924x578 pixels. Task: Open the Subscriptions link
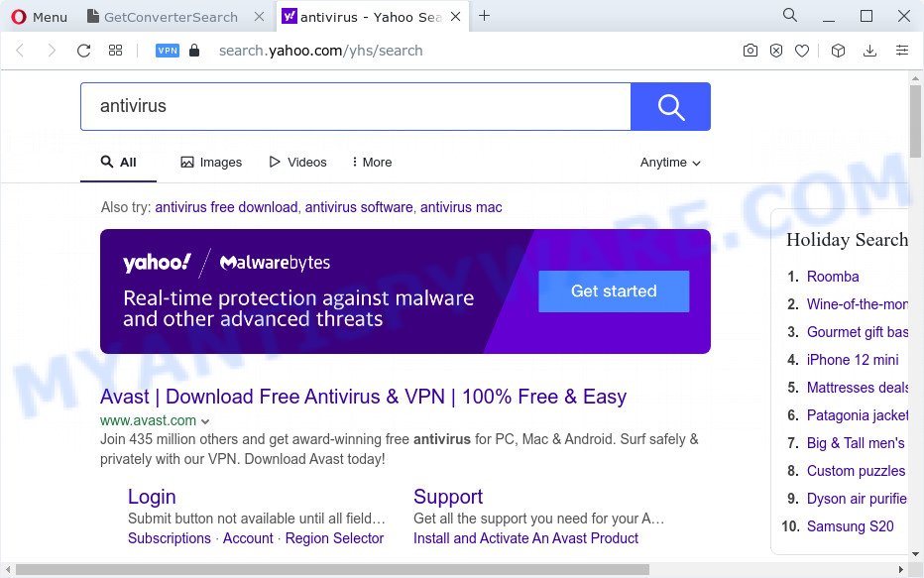[170, 538]
